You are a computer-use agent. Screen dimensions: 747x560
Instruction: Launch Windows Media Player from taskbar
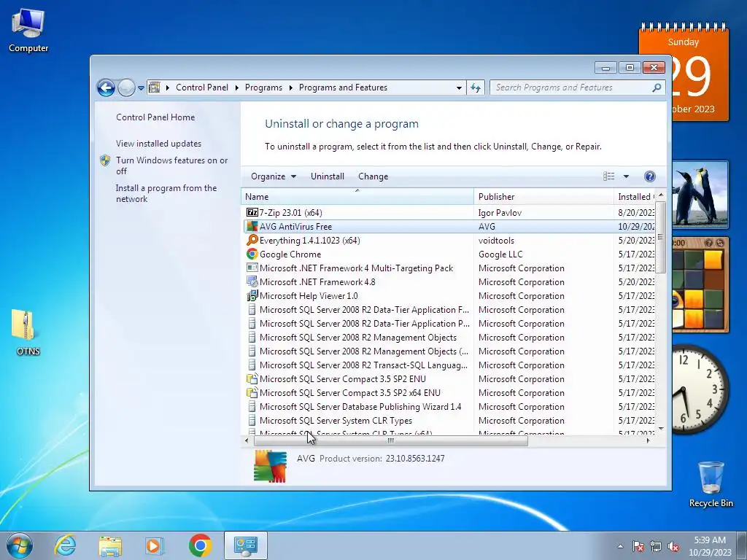point(154,545)
